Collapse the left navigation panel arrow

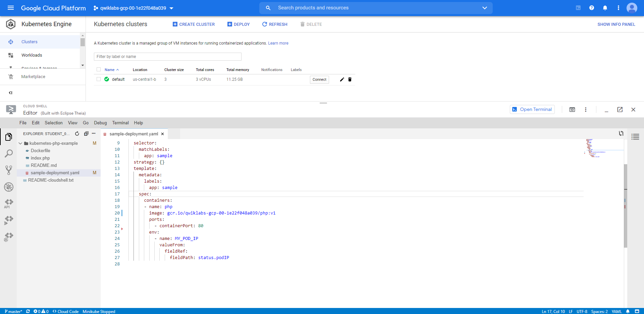pyautogui.click(x=10, y=93)
